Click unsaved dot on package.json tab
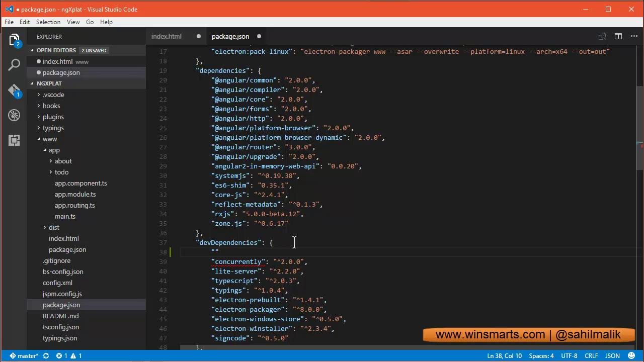 (259, 36)
